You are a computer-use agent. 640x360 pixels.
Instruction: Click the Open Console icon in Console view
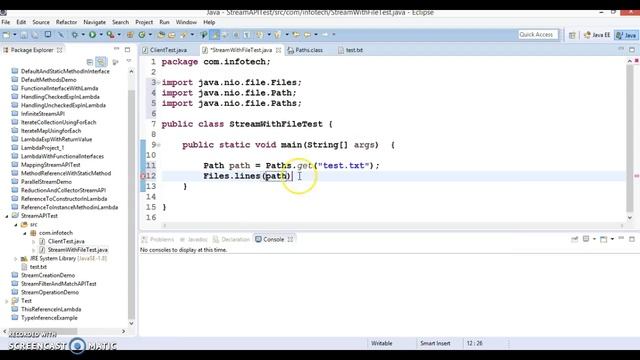click(x=603, y=239)
